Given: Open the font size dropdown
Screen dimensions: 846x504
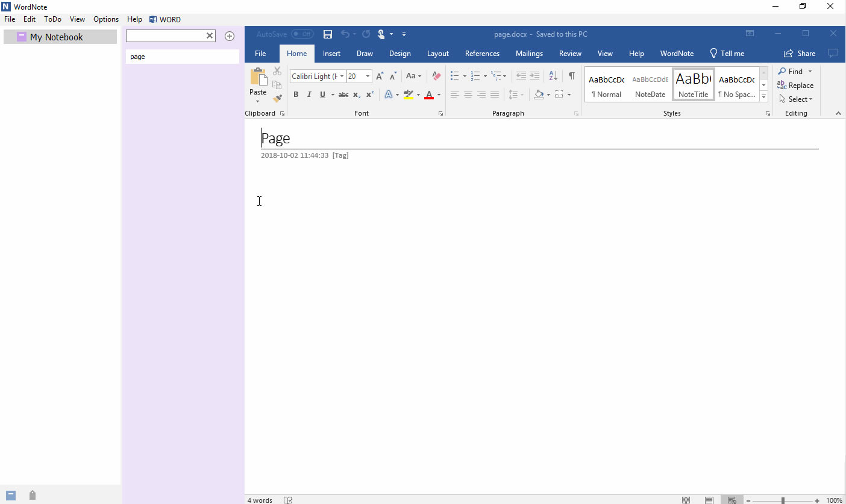Looking at the screenshot, I should coord(368,76).
